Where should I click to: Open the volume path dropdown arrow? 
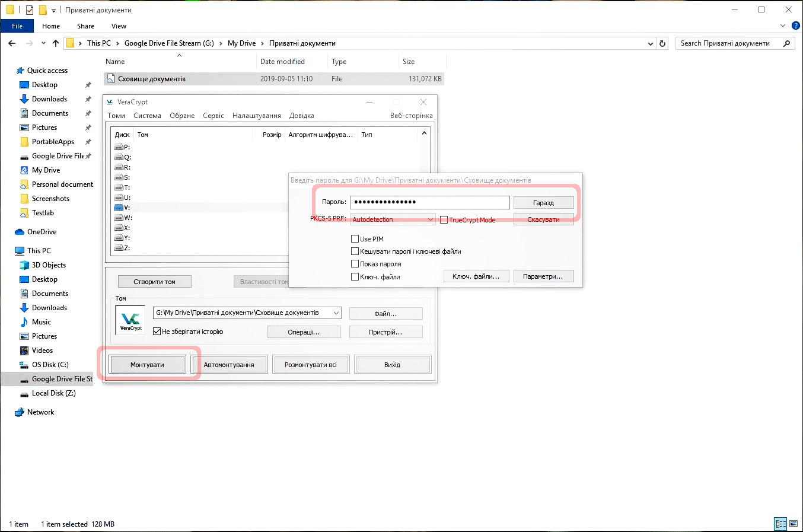point(336,313)
